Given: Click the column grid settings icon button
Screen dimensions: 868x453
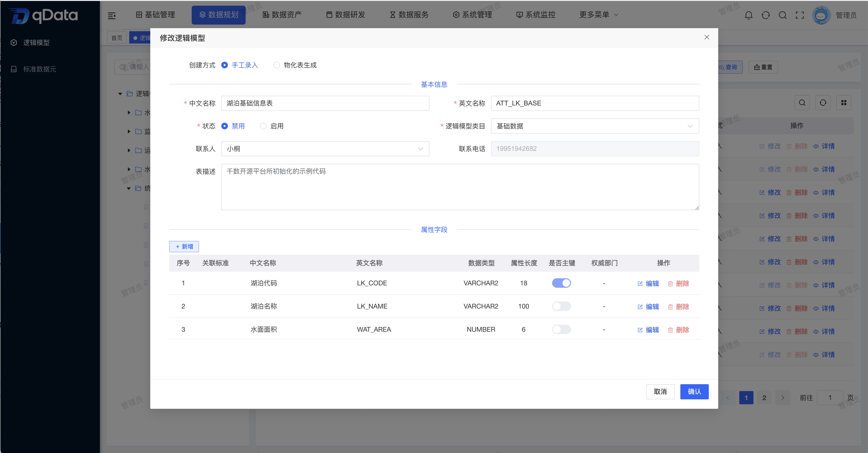Looking at the screenshot, I should click(844, 103).
